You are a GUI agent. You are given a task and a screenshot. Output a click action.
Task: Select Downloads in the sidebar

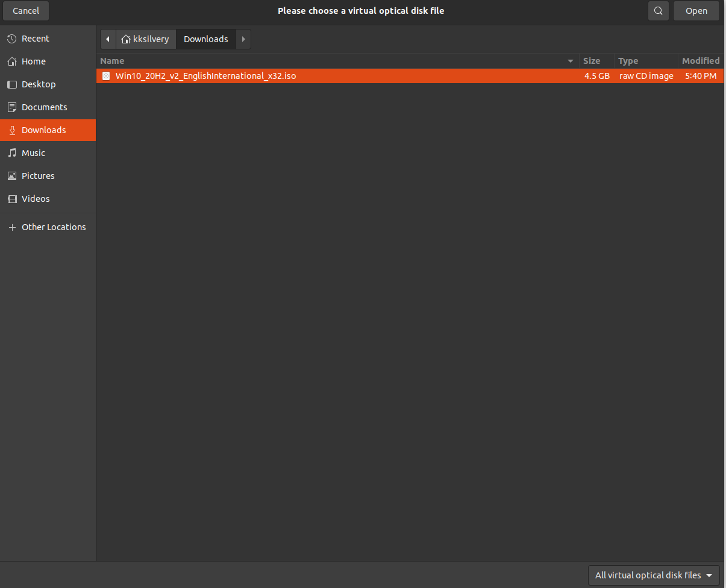48,130
